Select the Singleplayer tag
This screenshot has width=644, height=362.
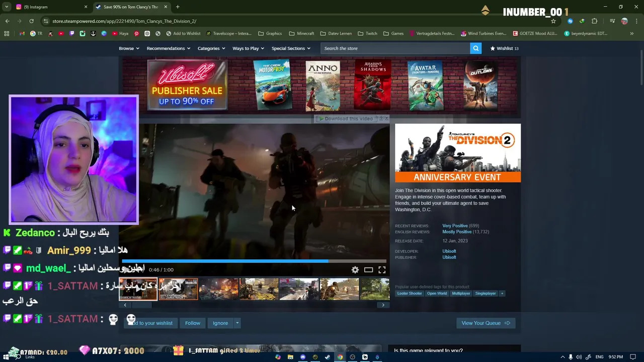click(486, 294)
